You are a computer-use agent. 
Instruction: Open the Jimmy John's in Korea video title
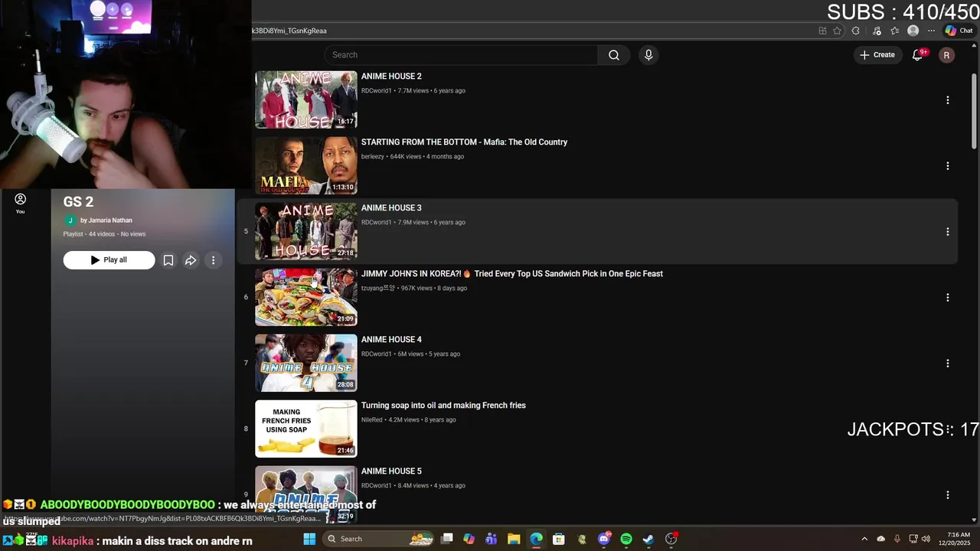512,274
